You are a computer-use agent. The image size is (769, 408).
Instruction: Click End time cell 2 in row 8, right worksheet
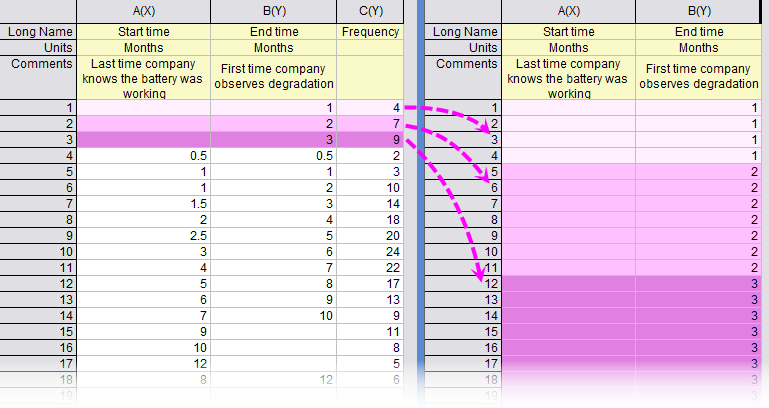[699, 220]
